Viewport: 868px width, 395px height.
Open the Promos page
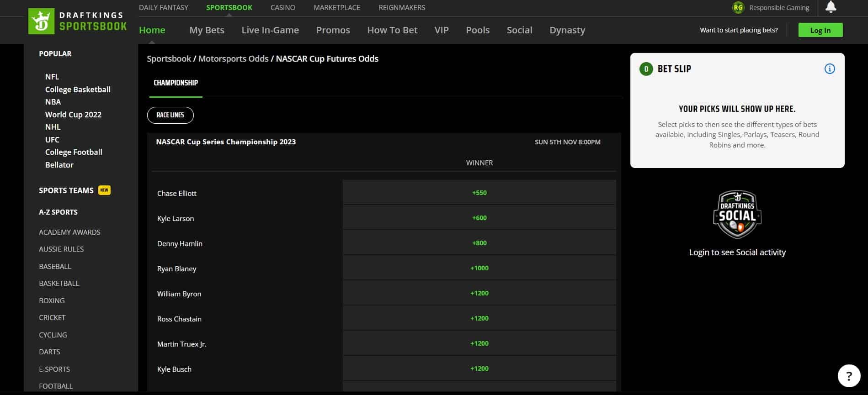tap(333, 30)
